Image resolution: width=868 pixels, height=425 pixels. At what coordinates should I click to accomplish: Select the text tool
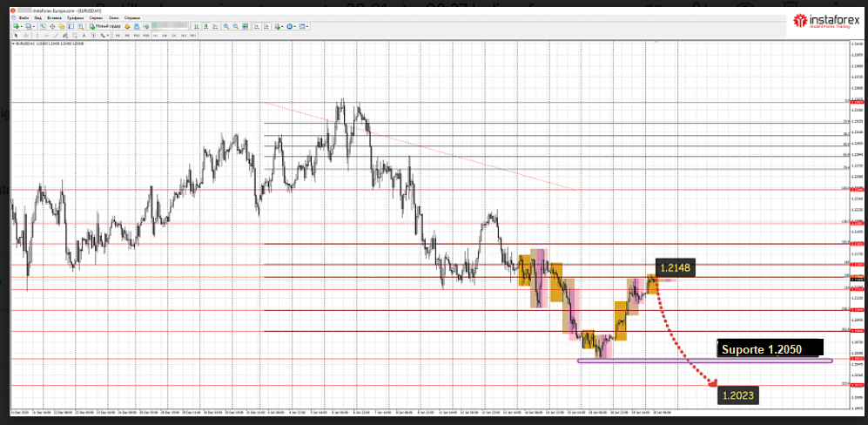84,36
